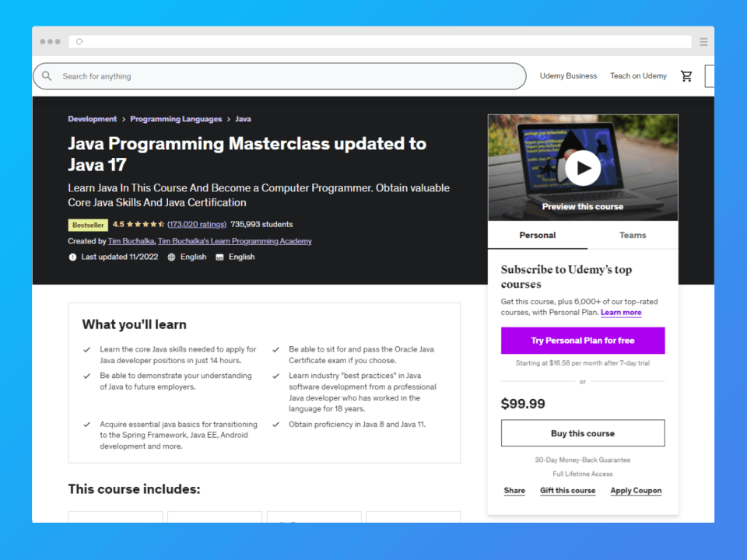Go to Programming Languages breadcrumb
This screenshot has height=560, width=747.
click(176, 119)
